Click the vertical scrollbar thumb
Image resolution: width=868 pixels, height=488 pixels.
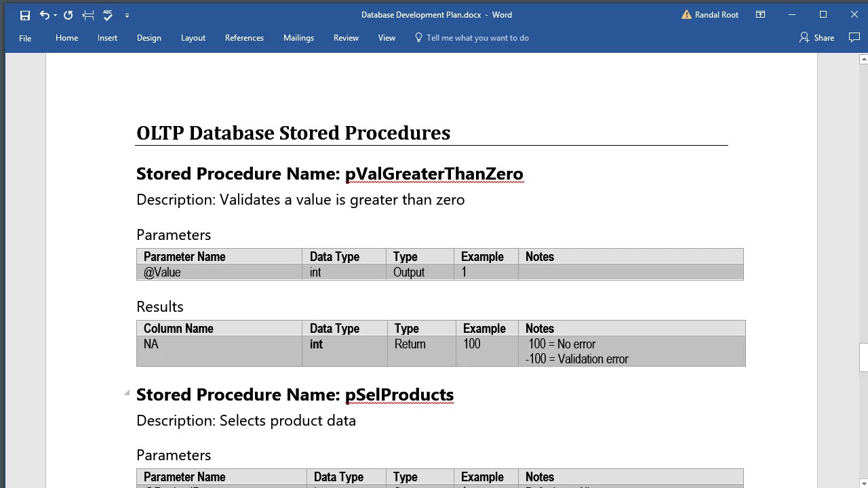[863, 358]
